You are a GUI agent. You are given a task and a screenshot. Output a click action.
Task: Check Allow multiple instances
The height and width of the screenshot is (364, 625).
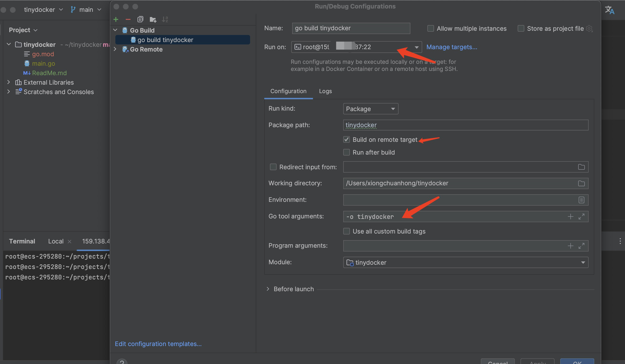[x=430, y=29]
